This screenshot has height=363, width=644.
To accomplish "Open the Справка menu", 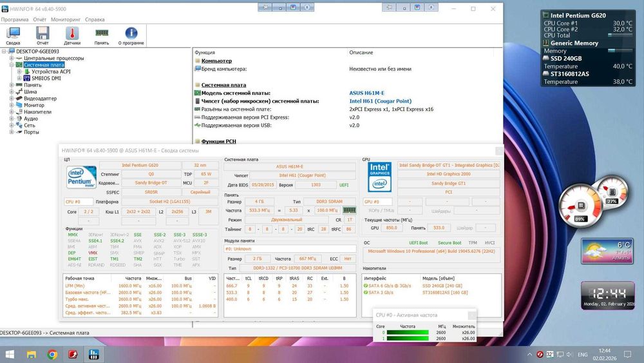I will coord(95,19).
